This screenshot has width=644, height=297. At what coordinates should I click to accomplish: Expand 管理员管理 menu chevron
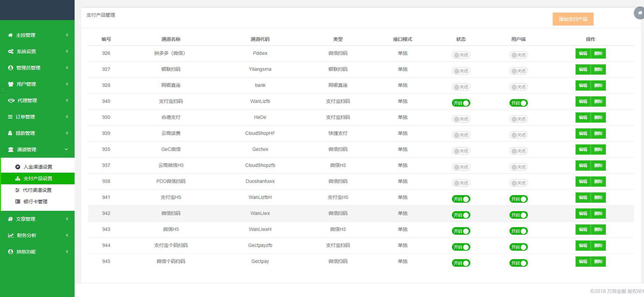click(67, 68)
